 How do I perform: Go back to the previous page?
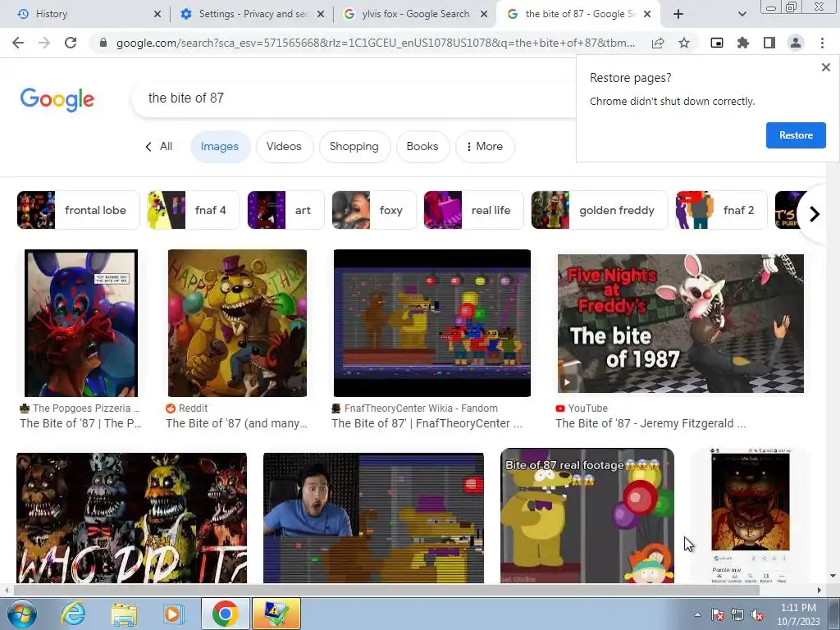tap(18, 43)
